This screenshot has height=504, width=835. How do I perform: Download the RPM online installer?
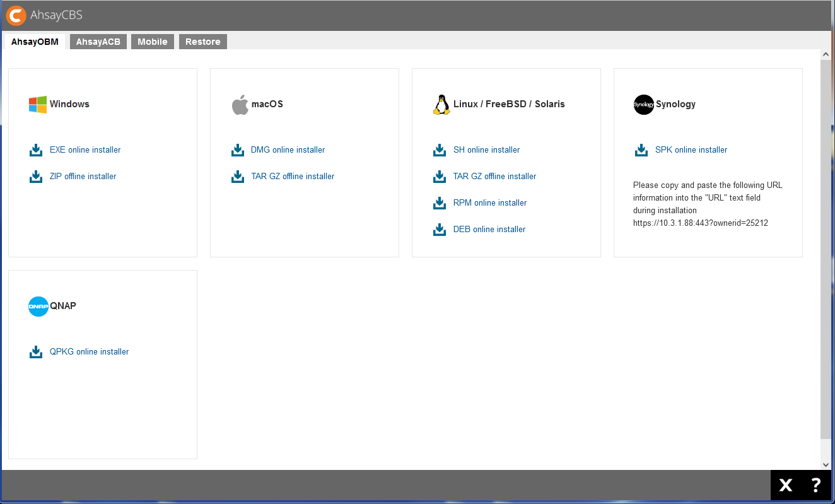click(490, 202)
